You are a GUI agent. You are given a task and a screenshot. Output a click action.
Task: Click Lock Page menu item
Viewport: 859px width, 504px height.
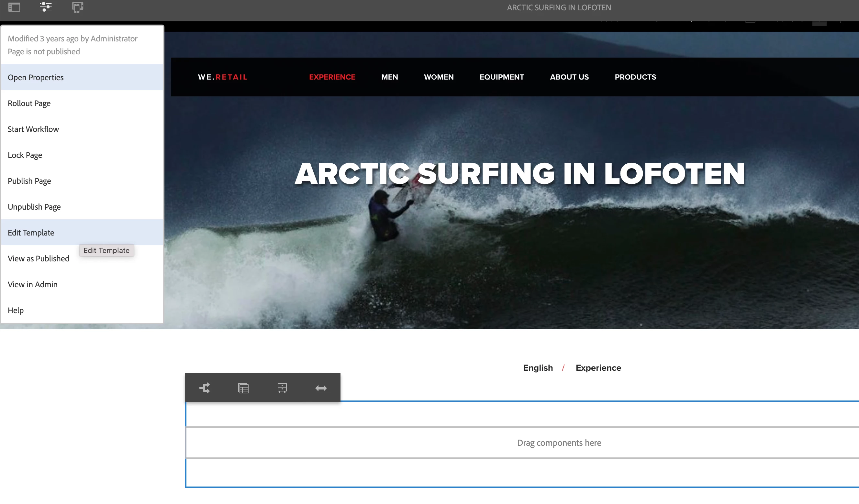25,155
